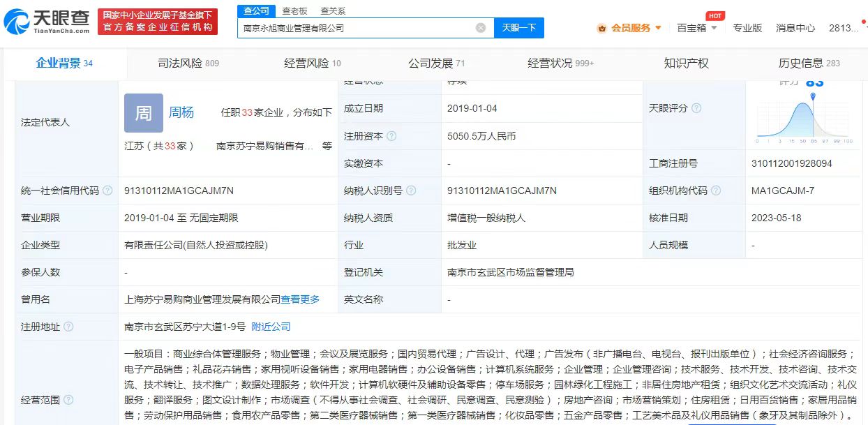This screenshot has height=425, width=868.
Task: Click the 附近公司 nearby companies link
Action: click(271, 327)
